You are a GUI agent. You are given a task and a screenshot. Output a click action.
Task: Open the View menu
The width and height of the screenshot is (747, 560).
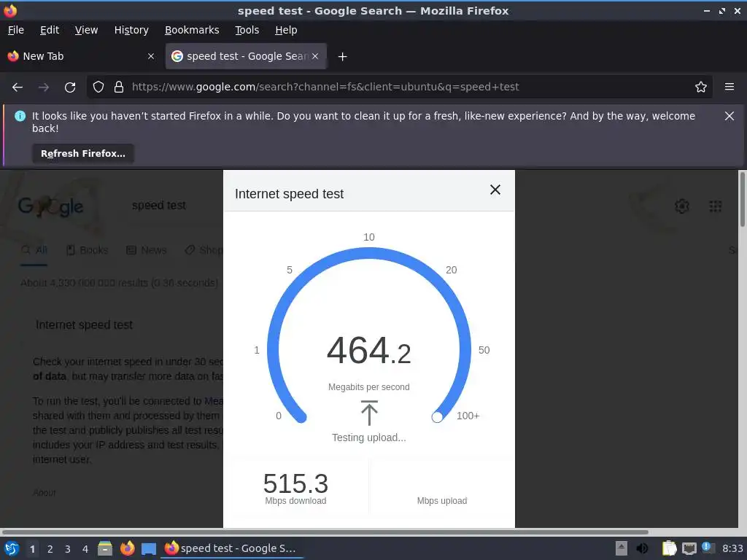tap(86, 30)
